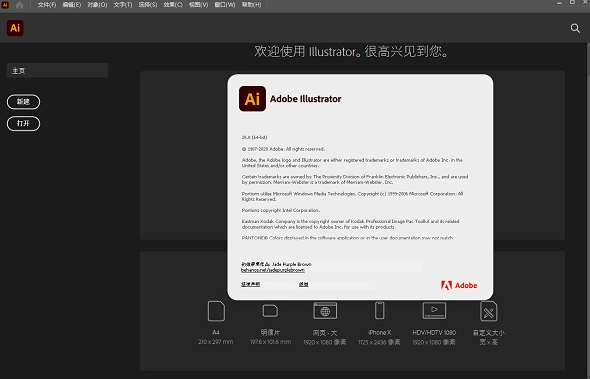Click the copyright line '© 1987-2020 Adobe'
The width and height of the screenshot is (590, 379).
(283, 149)
